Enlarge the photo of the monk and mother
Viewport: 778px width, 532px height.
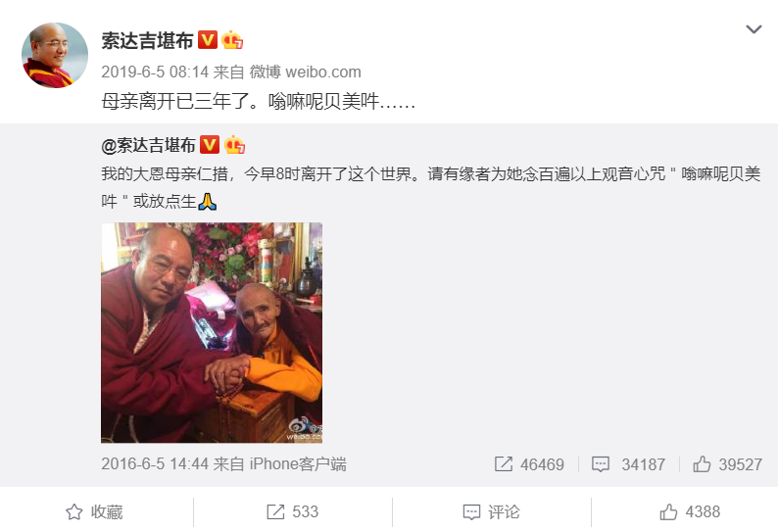coord(212,332)
